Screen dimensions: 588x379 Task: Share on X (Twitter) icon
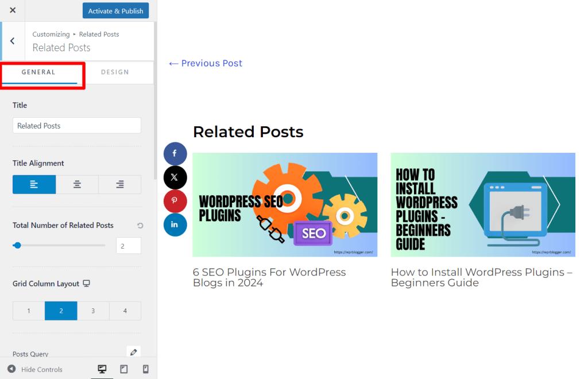click(x=175, y=177)
